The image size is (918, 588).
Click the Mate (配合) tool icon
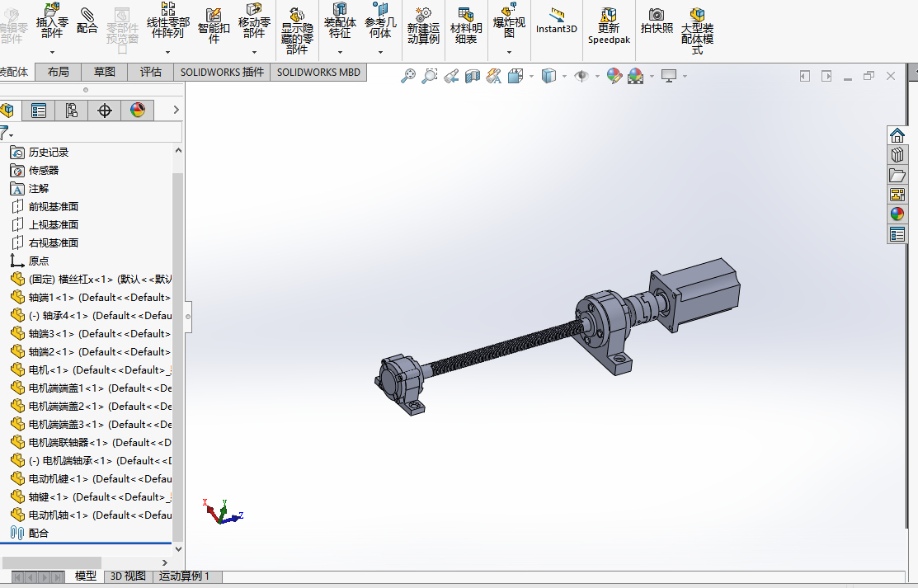pyautogui.click(x=87, y=21)
